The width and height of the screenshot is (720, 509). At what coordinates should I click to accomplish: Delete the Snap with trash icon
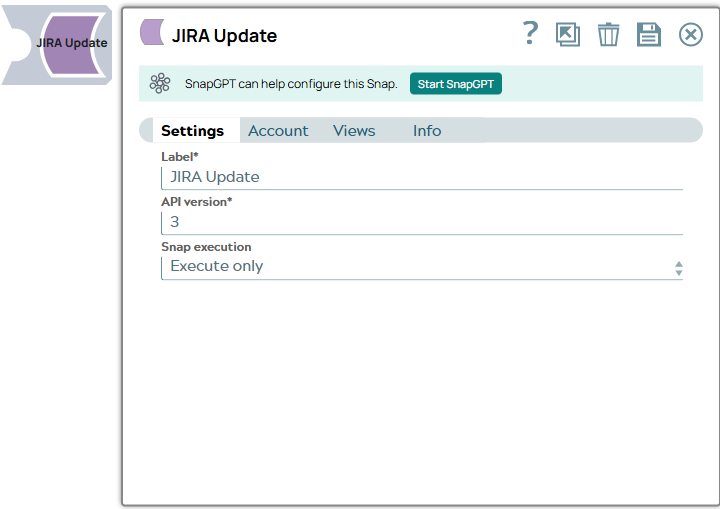click(608, 34)
